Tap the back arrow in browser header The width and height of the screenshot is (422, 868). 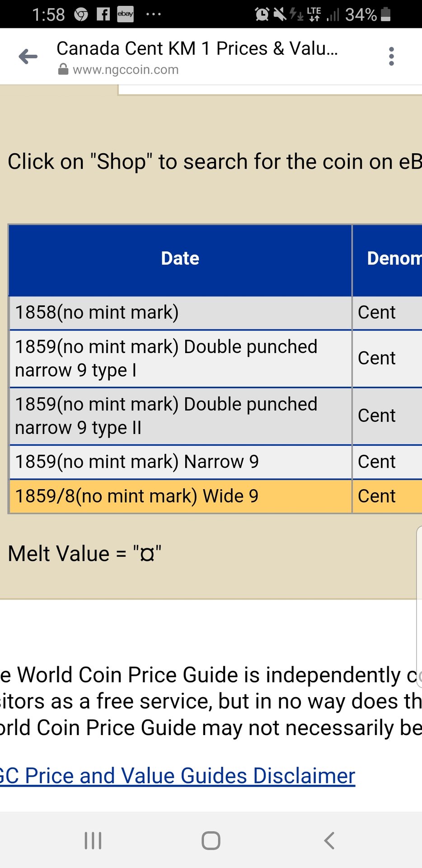click(28, 57)
